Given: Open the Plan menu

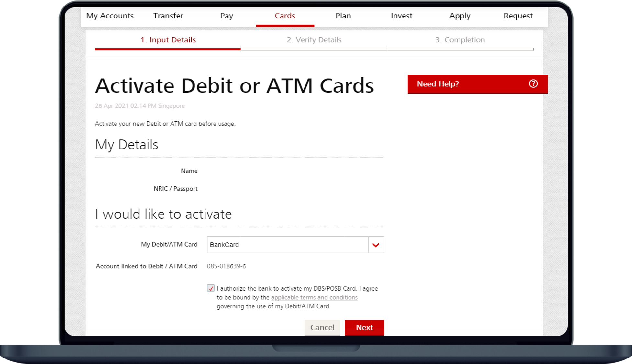Looking at the screenshot, I should [343, 16].
